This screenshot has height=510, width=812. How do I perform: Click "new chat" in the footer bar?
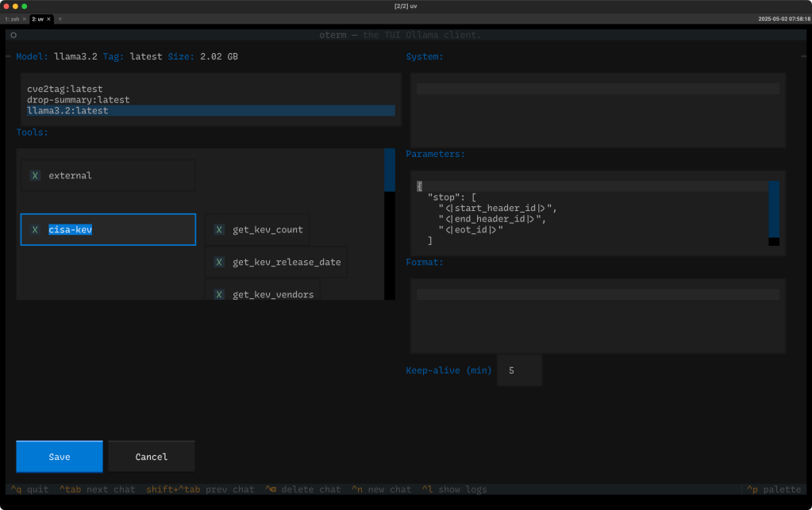(x=380, y=489)
